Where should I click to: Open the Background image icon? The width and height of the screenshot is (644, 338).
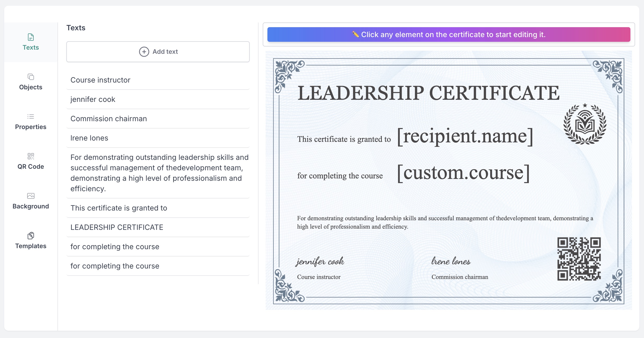[x=31, y=196]
